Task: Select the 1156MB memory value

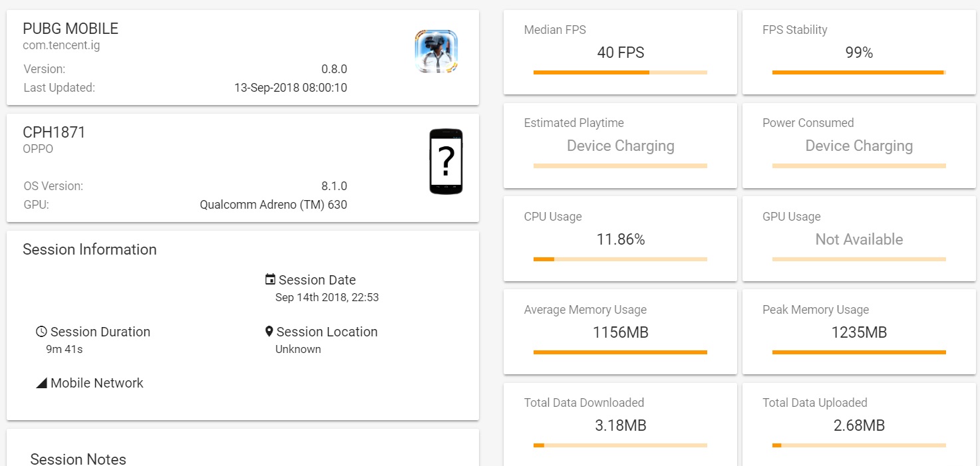Action: tap(621, 332)
